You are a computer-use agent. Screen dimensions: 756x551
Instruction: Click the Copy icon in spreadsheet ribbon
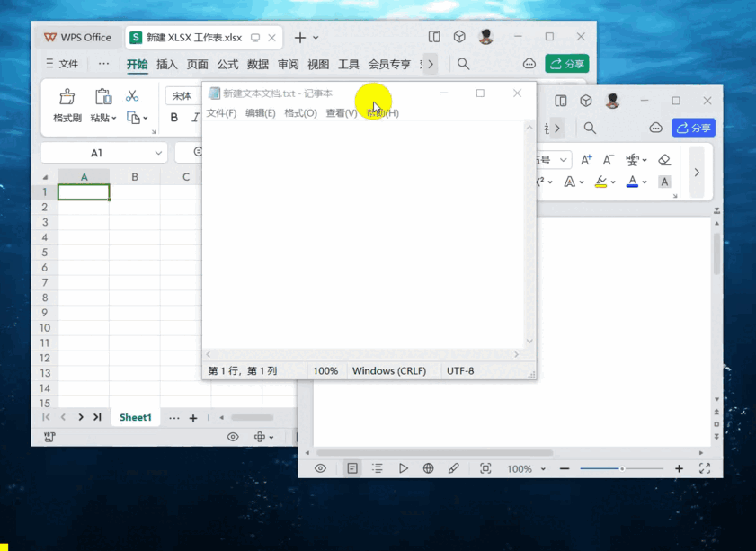click(133, 118)
